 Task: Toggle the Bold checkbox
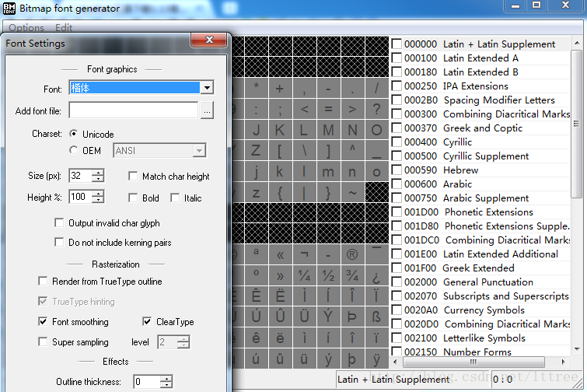[x=133, y=198]
